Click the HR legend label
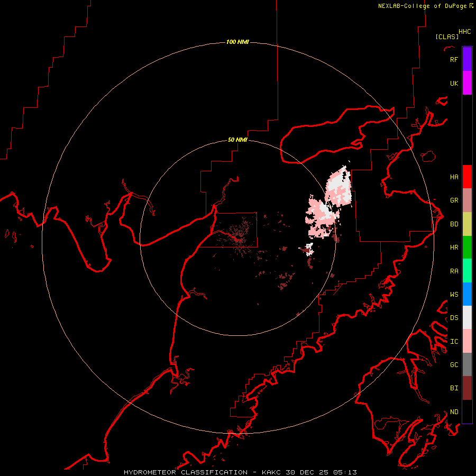 454,248
